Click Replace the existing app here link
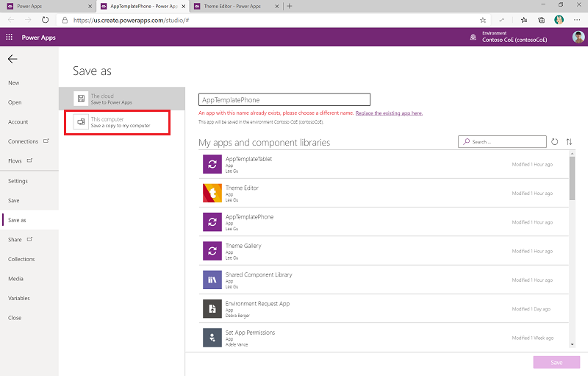Screen dimensions: 588x376 [389, 113]
